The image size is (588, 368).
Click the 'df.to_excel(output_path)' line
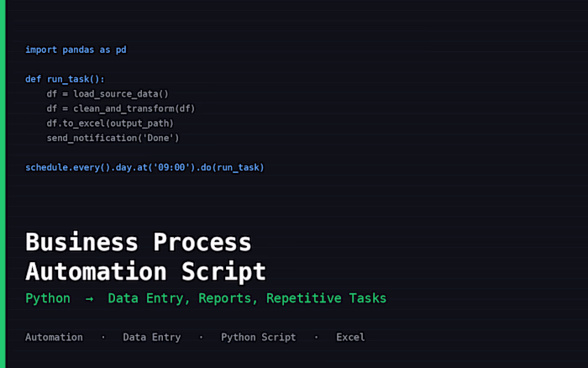[x=110, y=124]
